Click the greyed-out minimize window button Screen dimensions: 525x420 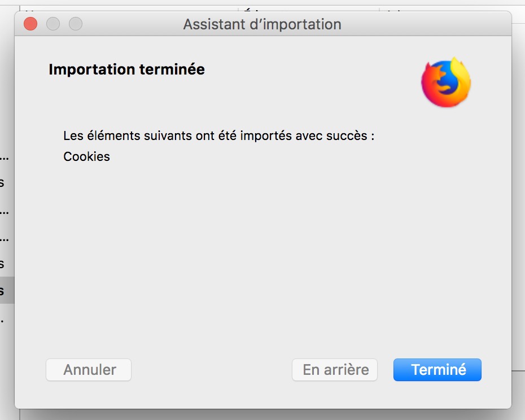53,24
